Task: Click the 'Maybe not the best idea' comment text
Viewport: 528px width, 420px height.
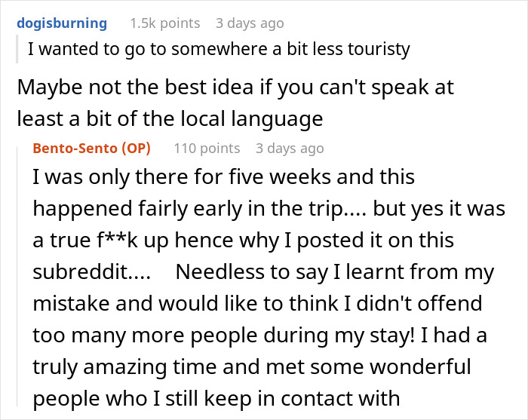Action: click(x=137, y=87)
